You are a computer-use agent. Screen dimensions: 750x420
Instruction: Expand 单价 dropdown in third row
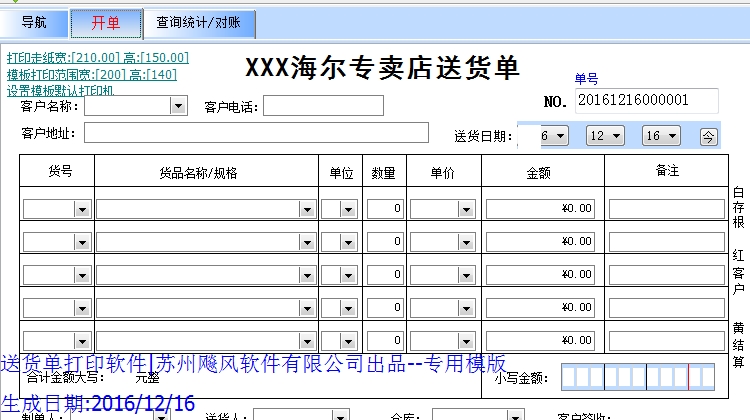tap(466, 275)
